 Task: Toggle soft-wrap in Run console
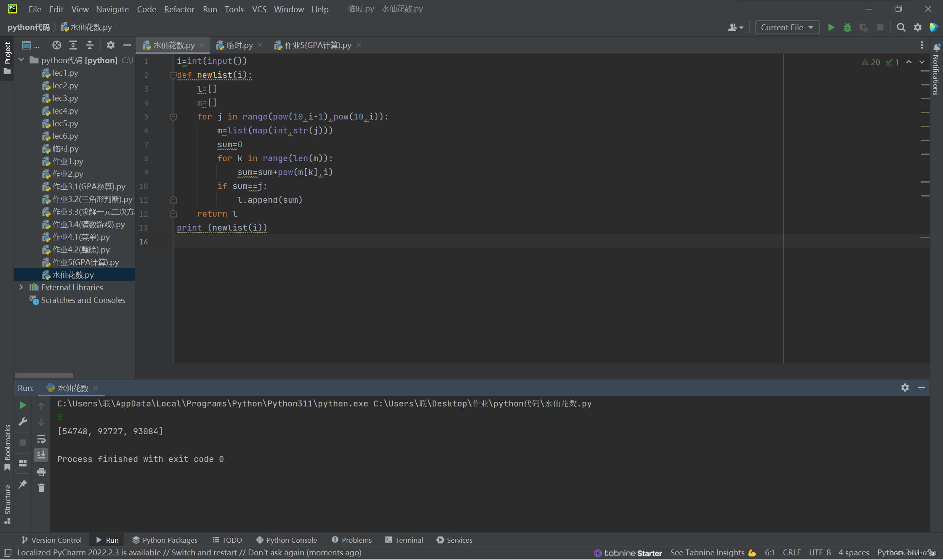[x=41, y=439]
